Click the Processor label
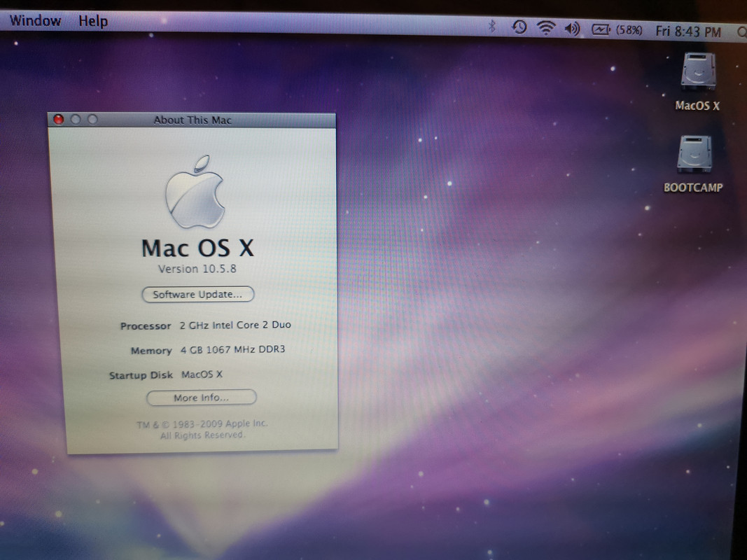 tap(146, 326)
